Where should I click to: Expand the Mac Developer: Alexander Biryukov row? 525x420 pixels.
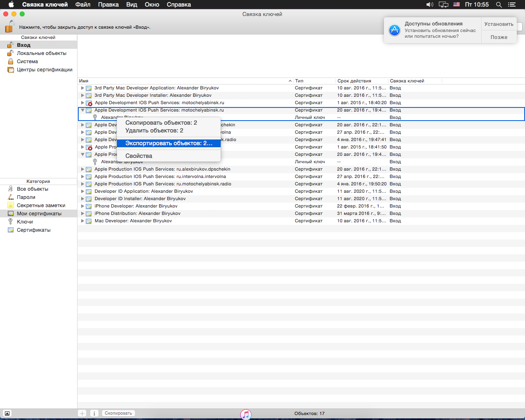pos(82,221)
